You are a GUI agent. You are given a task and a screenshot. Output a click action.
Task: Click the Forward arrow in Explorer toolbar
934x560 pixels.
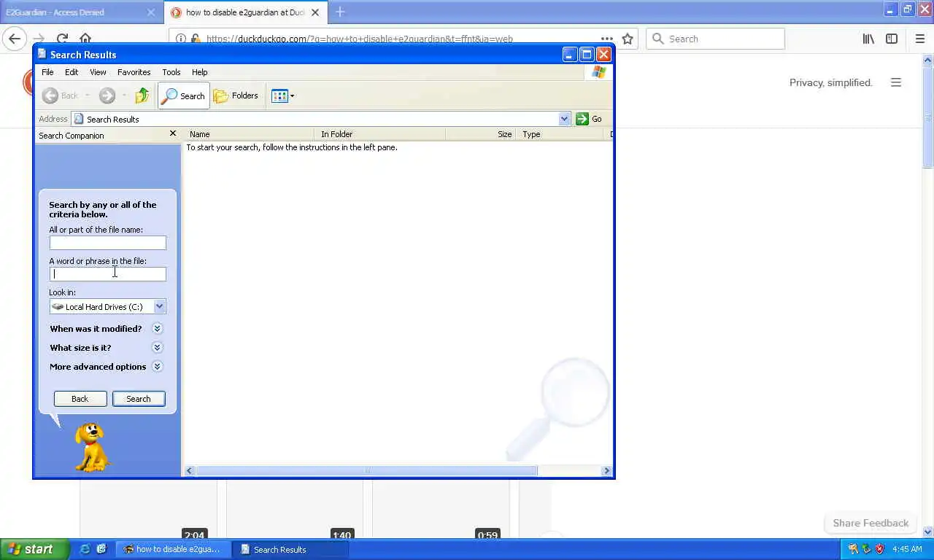tap(107, 96)
